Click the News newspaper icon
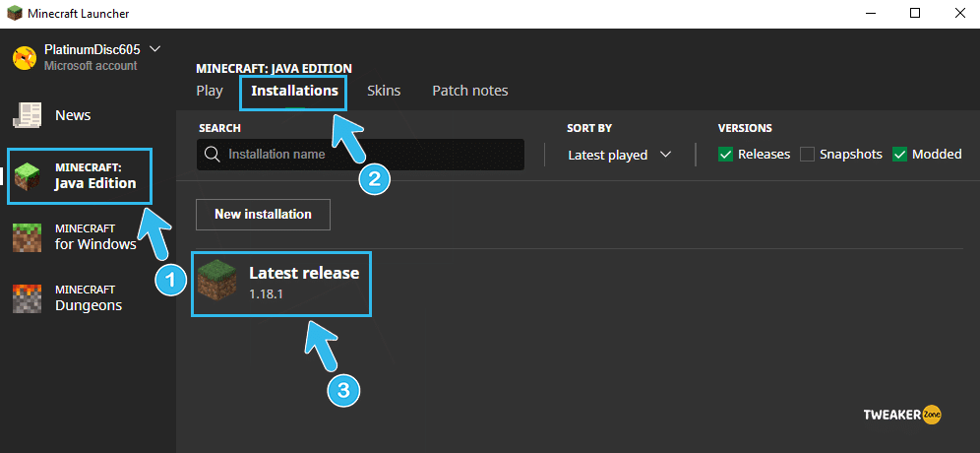The image size is (980, 453). click(28, 116)
